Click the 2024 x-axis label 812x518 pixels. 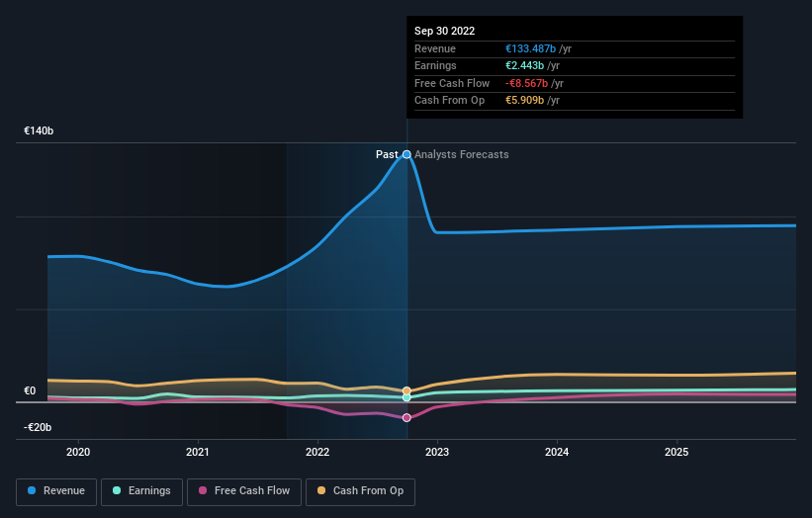click(x=557, y=452)
